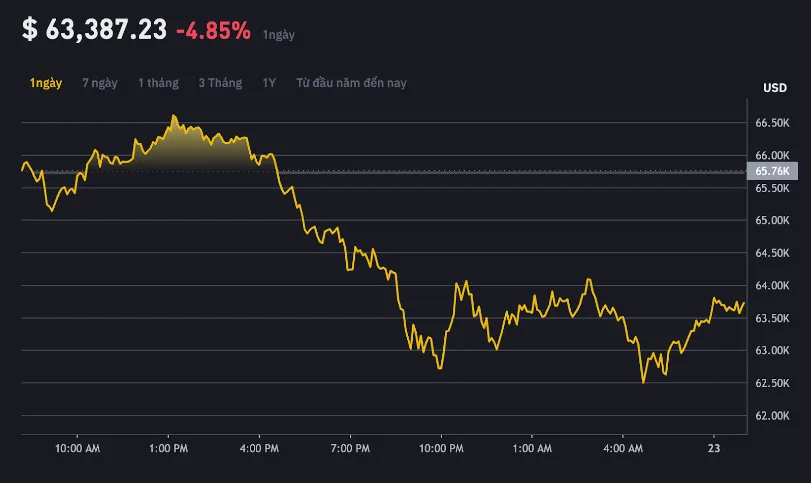Screen dimensions: 811x483
Task: Click the 66.00K axis label
Action: (772, 155)
